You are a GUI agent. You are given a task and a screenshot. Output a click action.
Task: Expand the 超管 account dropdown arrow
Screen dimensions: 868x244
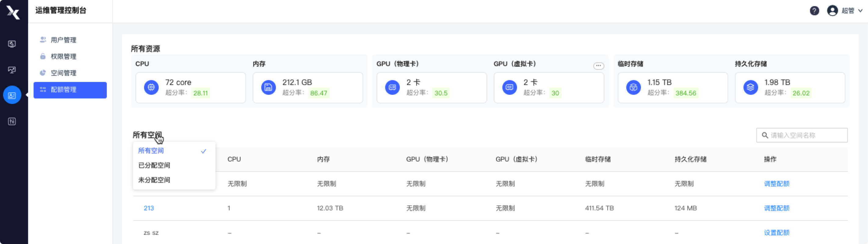click(x=860, y=11)
